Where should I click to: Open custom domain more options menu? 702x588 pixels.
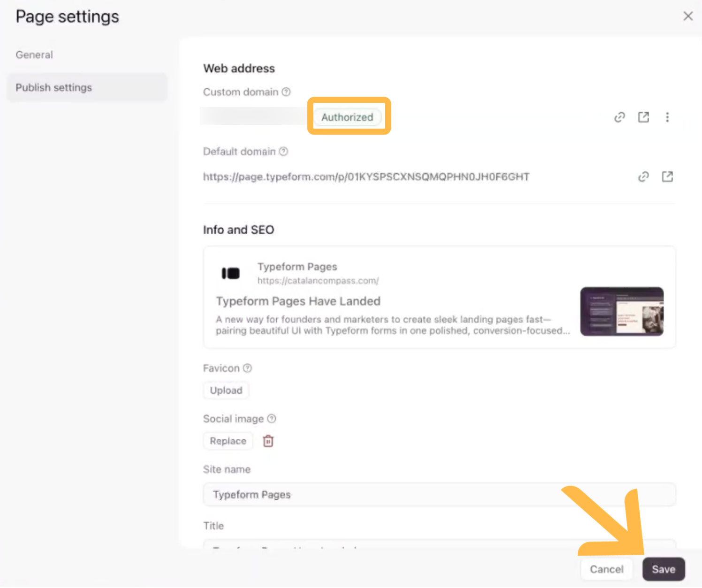pyautogui.click(x=667, y=117)
